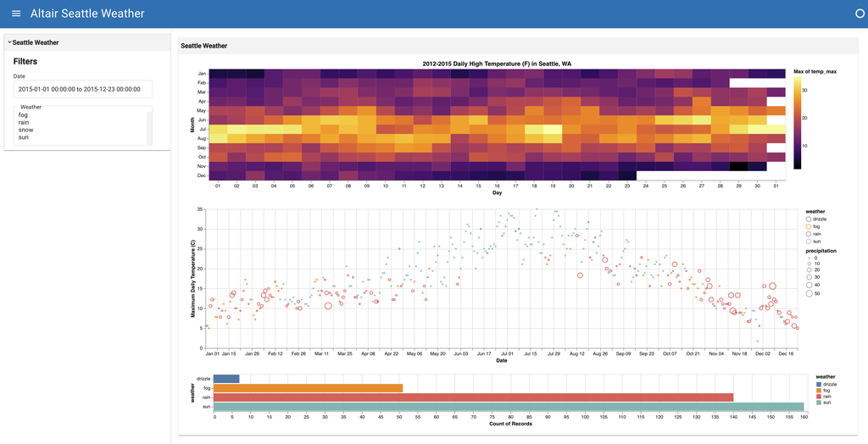Click the sun bar in the count chart
The height and width of the screenshot is (444, 868).
coord(509,407)
